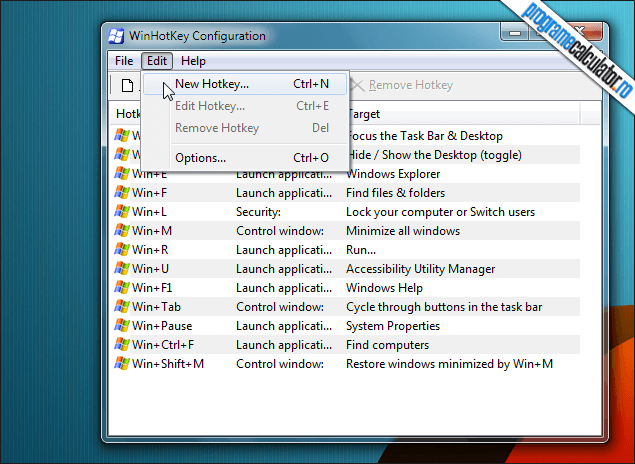The image size is (635, 464).
Task: Click the Windows Help target
Action: 384,288
